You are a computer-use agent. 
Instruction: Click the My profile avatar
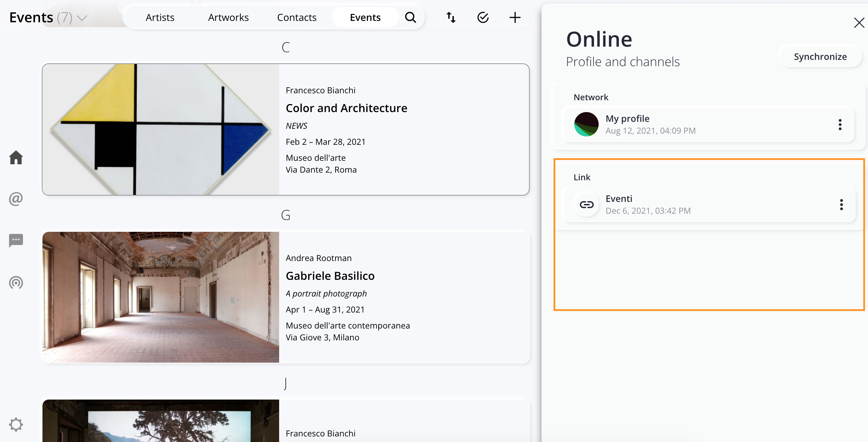pos(586,124)
